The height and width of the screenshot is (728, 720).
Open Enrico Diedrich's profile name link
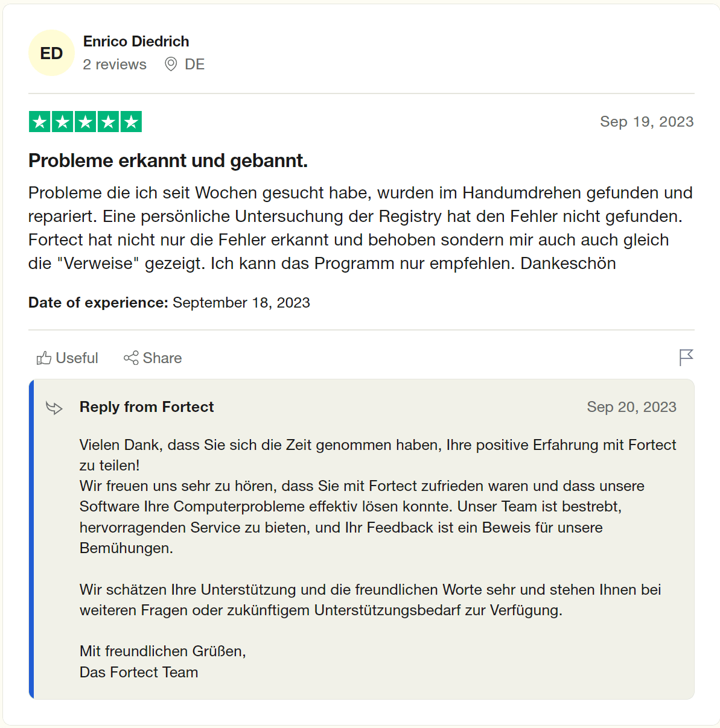pos(136,41)
